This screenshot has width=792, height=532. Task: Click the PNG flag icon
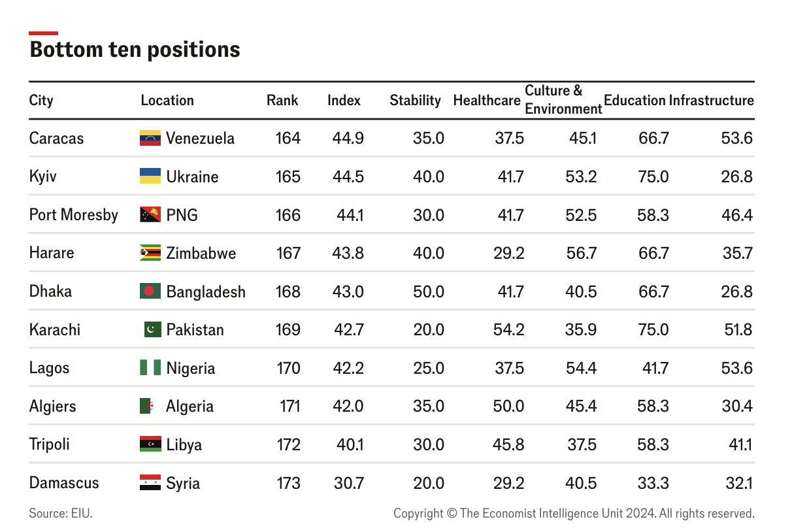[x=150, y=215]
